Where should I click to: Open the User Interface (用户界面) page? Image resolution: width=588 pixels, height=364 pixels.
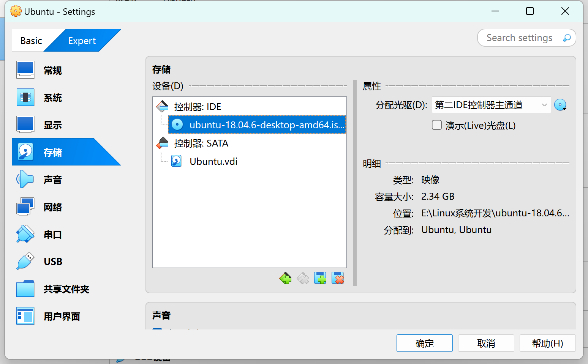pyautogui.click(x=61, y=316)
